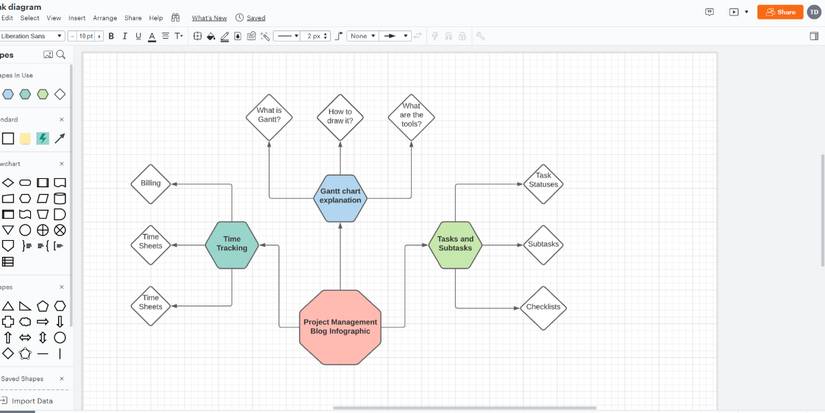825x413 pixels.
Task: Open the What's New link
Action: click(x=209, y=18)
